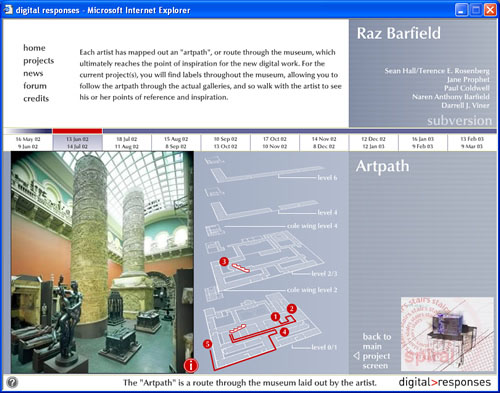The height and width of the screenshot is (393, 500).
Task: Open the spiral artwork thumbnail
Action: pyautogui.click(x=447, y=334)
